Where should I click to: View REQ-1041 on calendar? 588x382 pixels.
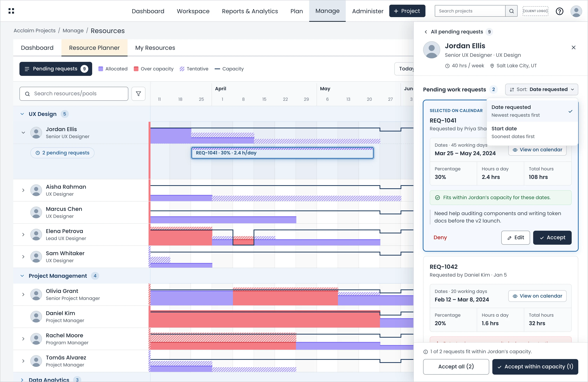537,150
